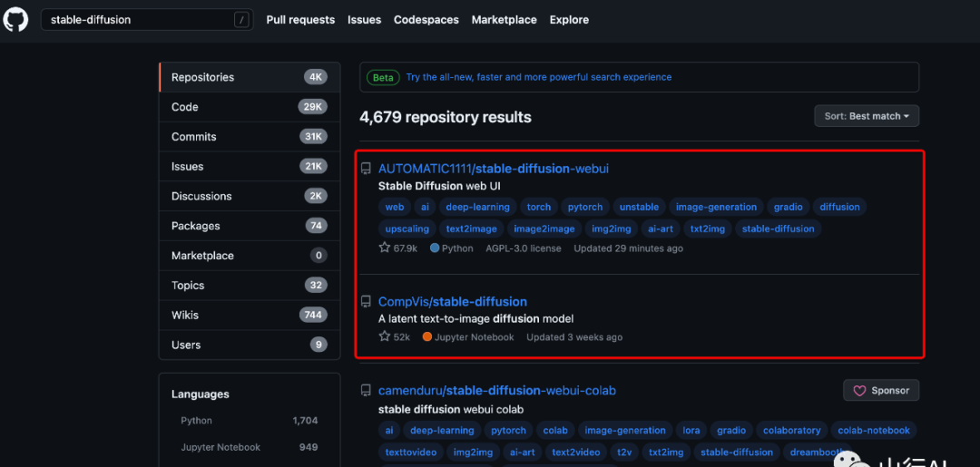The height and width of the screenshot is (467, 980).
Task: Show Discussions results
Action: [x=250, y=196]
